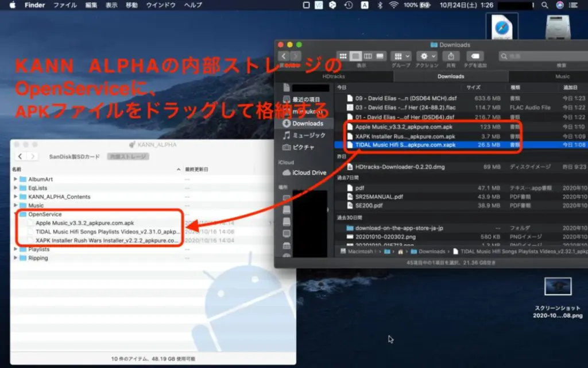The image size is (588, 368).
Task: Click Downloads folder in the path bar
Action: 428,252
